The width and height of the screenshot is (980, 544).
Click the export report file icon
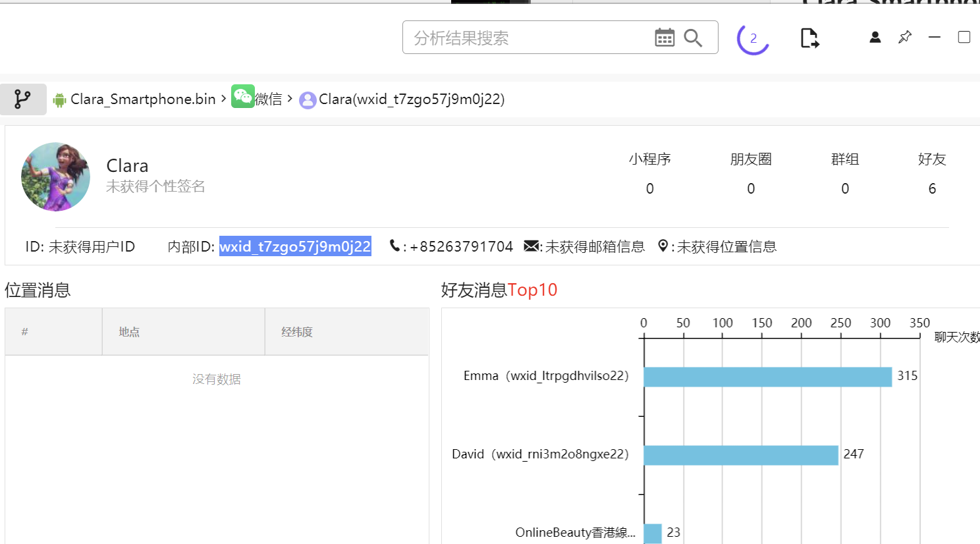pyautogui.click(x=809, y=38)
